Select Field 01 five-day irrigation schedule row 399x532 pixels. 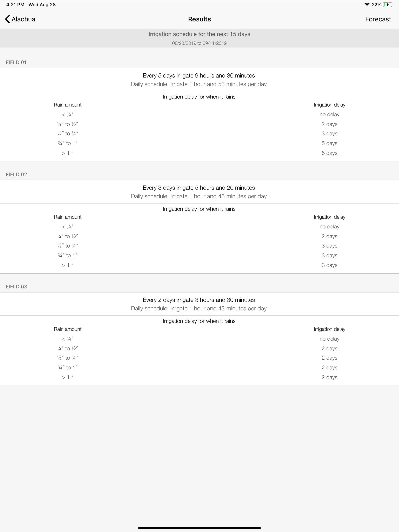(x=199, y=80)
